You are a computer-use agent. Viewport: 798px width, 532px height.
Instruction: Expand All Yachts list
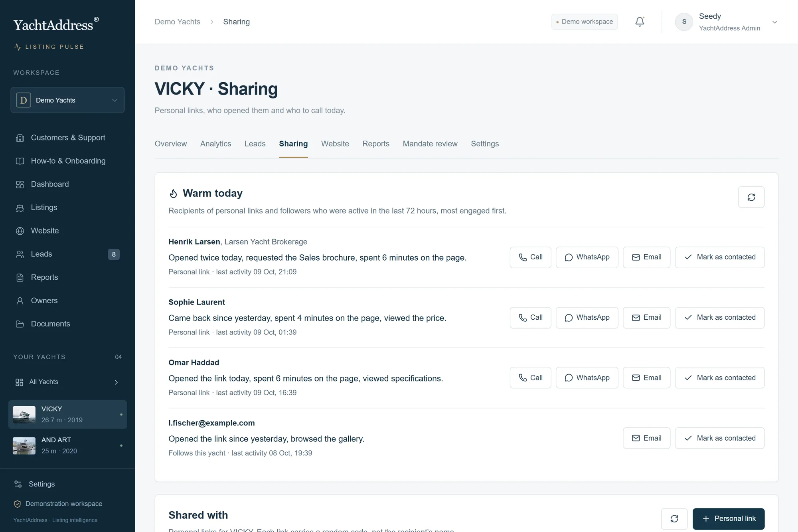pos(67,382)
